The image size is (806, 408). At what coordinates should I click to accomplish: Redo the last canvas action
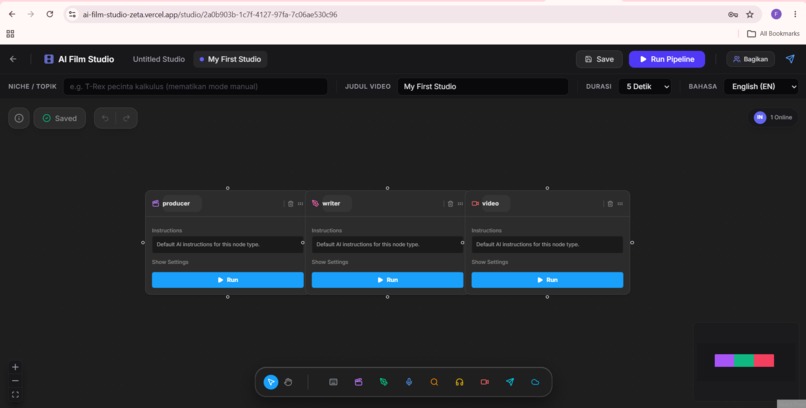(126, 118)
